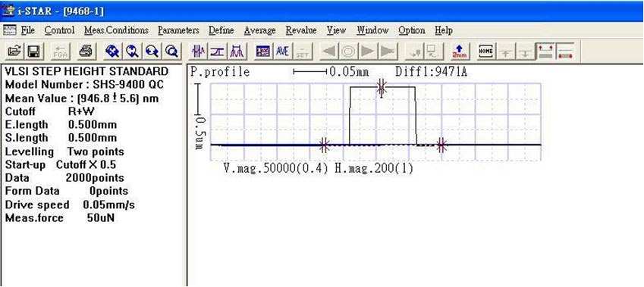644x287 pixels.
Task: Click the roughness waveform profile icon
Action: [x=199, y=51]
